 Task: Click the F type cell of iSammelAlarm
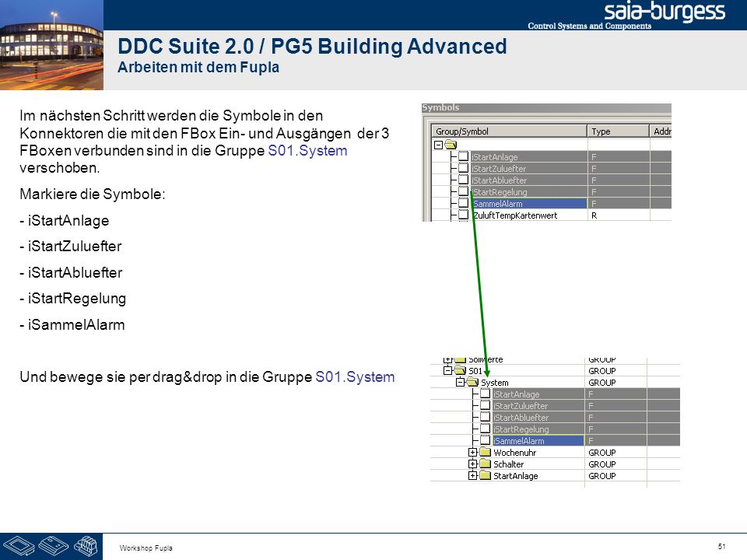point(615,440)
